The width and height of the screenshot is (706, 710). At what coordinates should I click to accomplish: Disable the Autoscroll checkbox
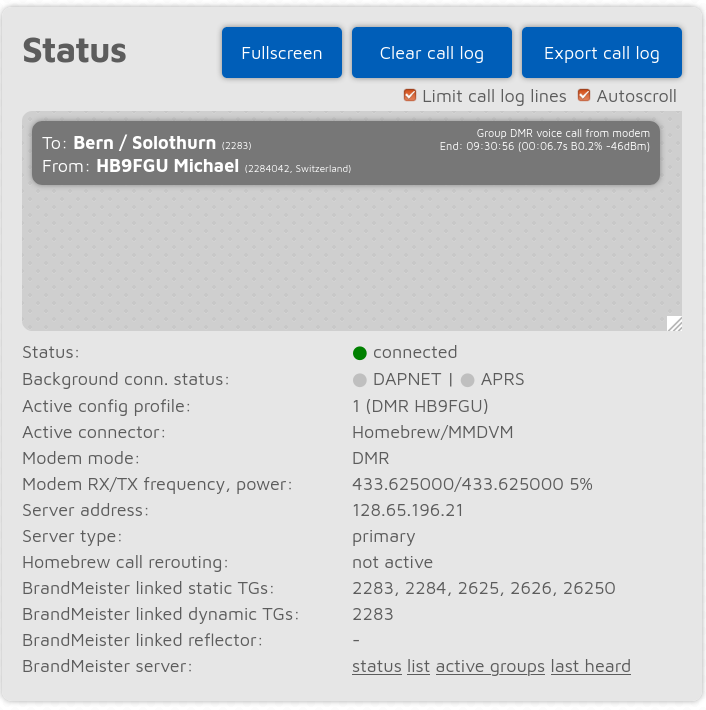[585, 96]
